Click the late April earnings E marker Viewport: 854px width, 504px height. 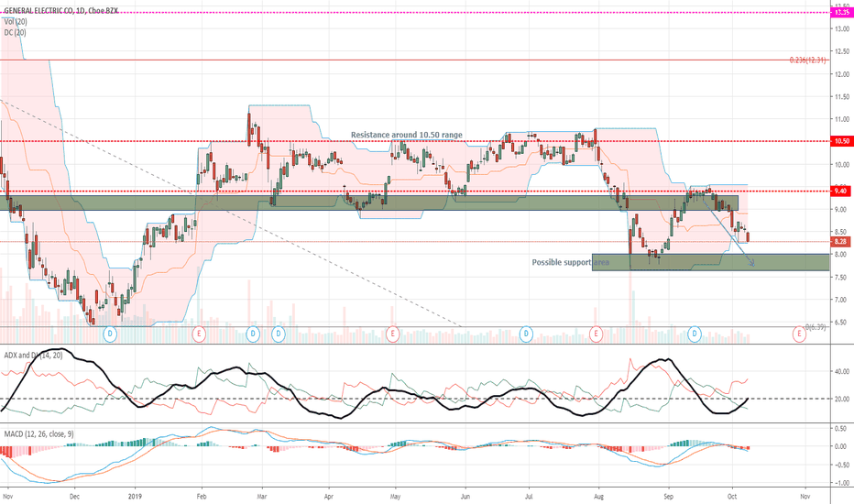coord(392,334)
